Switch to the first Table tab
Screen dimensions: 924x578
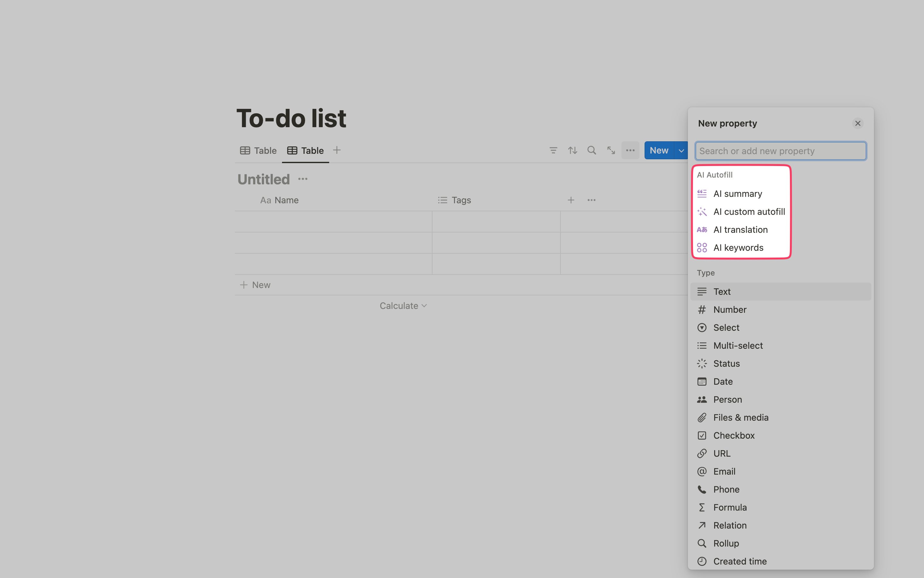pyautogui.click(x=258, y=151)
